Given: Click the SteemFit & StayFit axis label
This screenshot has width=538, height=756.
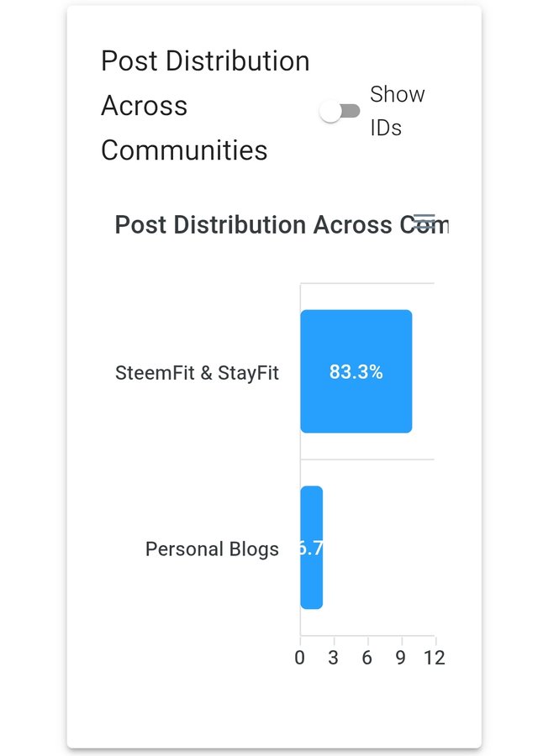Looking at the screenshot, I should pos(197,373).
